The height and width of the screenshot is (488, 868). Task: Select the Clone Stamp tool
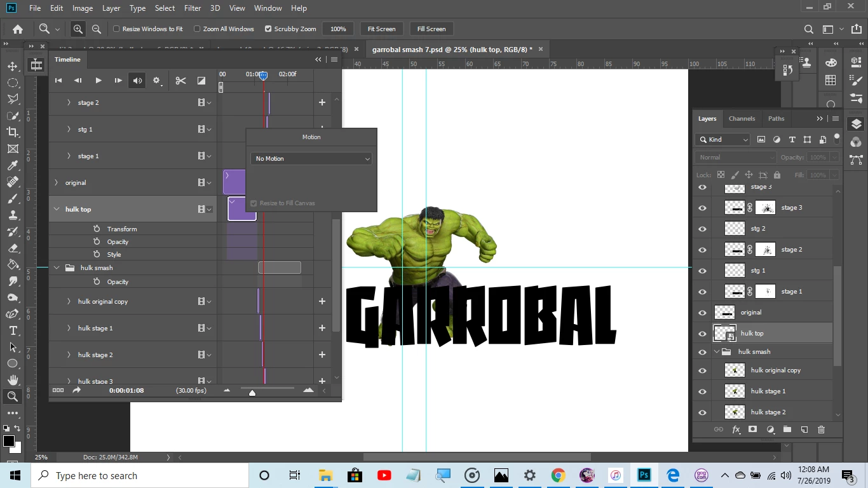point(13,215)
